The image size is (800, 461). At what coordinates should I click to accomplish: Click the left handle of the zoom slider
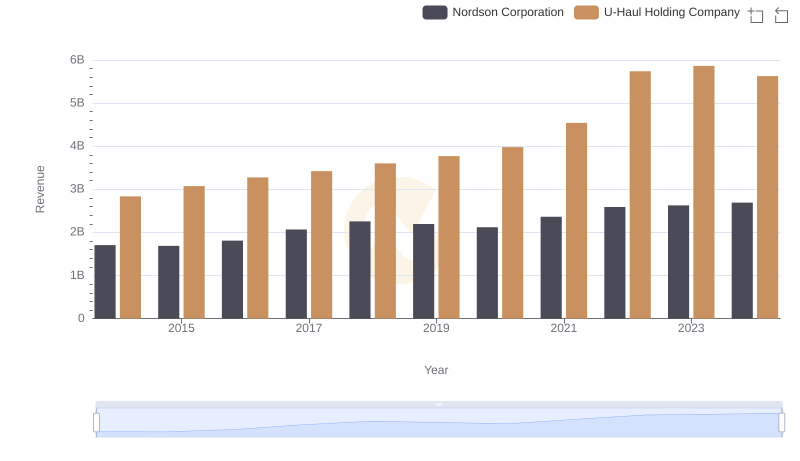96,422
